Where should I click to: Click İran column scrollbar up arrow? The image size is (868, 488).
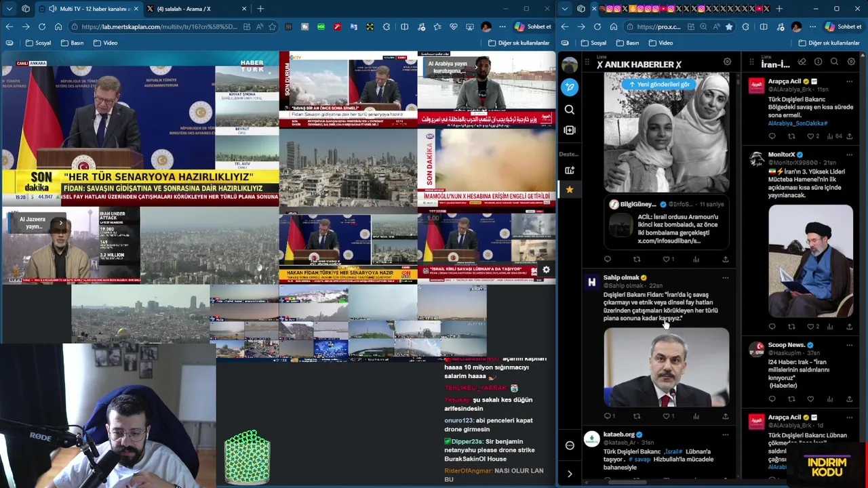[862, 54]
